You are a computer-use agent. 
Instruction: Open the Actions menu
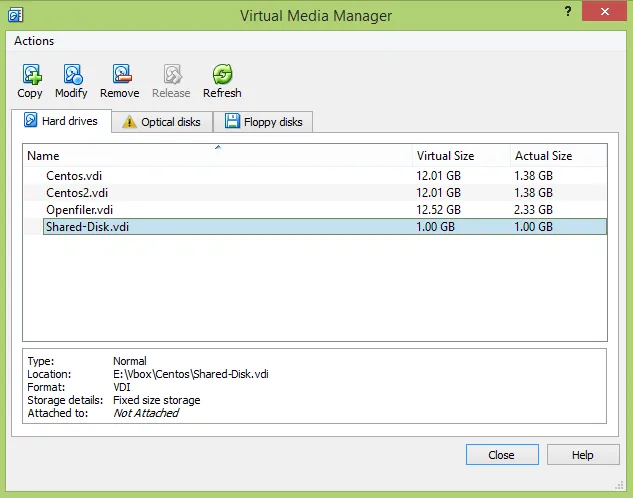pos(34,41)
